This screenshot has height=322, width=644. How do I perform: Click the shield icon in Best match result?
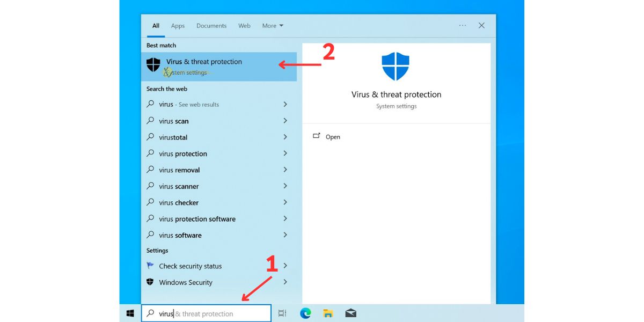tap(153, 65)
